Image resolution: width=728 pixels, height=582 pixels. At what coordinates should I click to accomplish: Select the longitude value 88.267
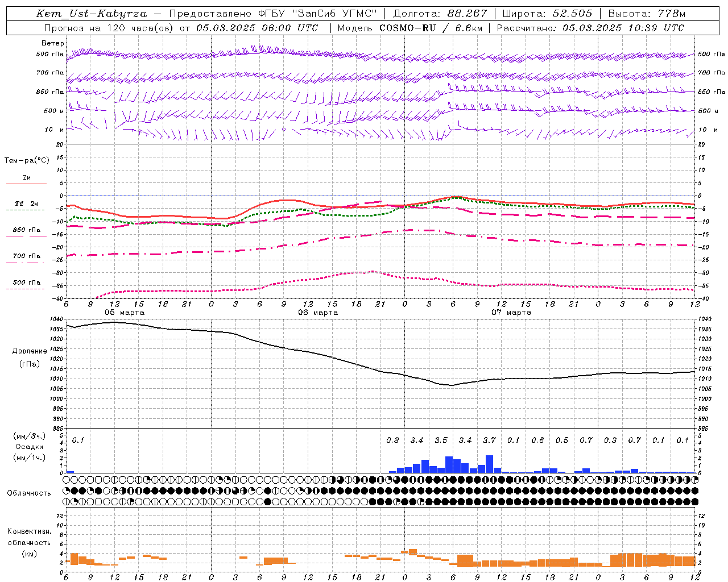coord(468,14)
